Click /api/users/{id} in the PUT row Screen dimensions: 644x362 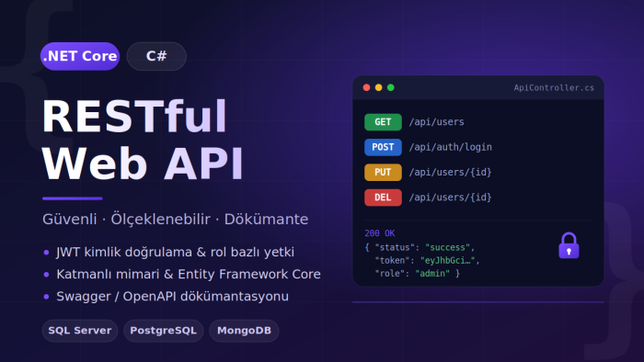pyautogui.click(x=451, y=172)
